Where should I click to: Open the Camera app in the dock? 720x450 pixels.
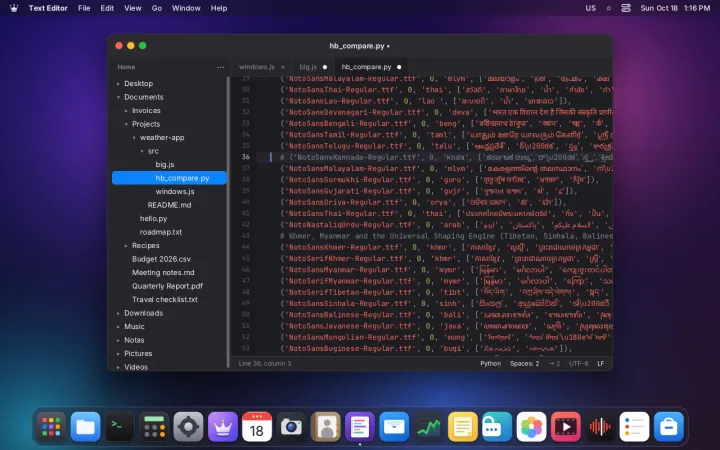pyautogui.click(x=291, y=427)
